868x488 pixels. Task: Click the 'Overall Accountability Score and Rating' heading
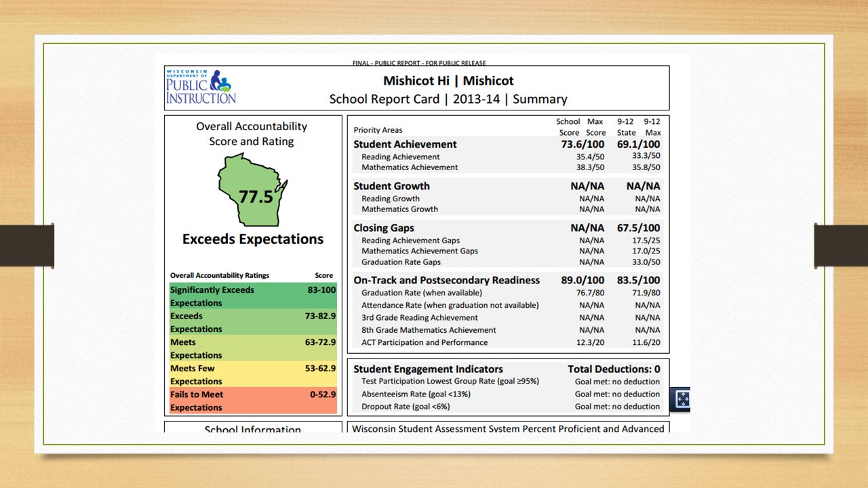252,134
